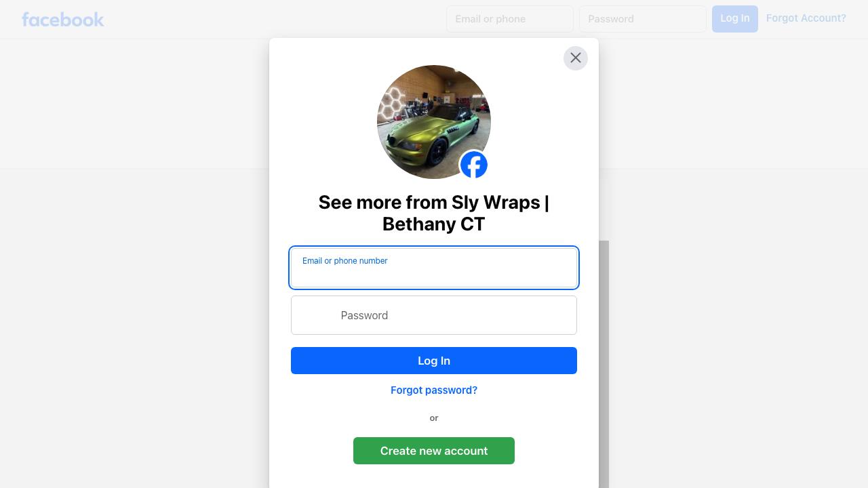Image resolution: width=868 pixels, height=488 pixels.
Task: Close the Sly Wraps login dialog
Action: [x=575, y=58]
